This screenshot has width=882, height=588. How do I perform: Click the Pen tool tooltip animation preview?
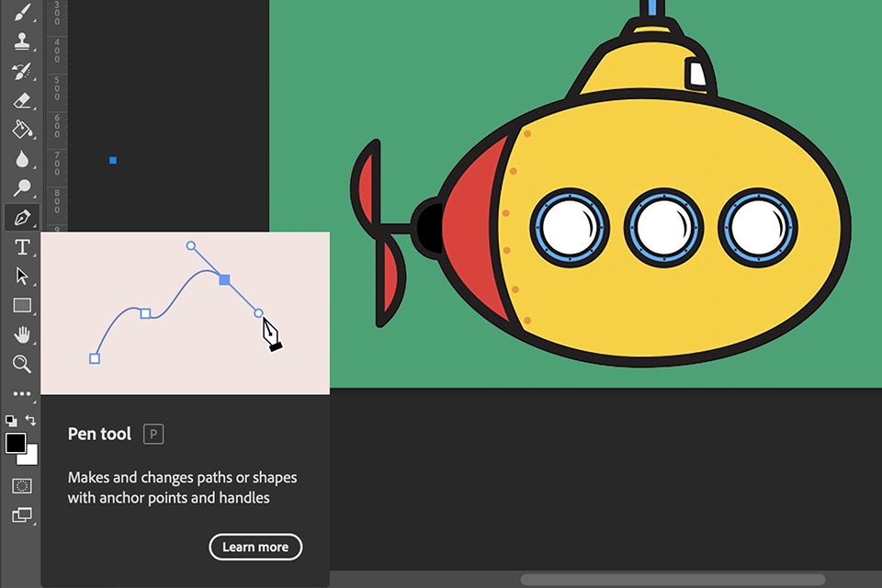tap(185, 313)
